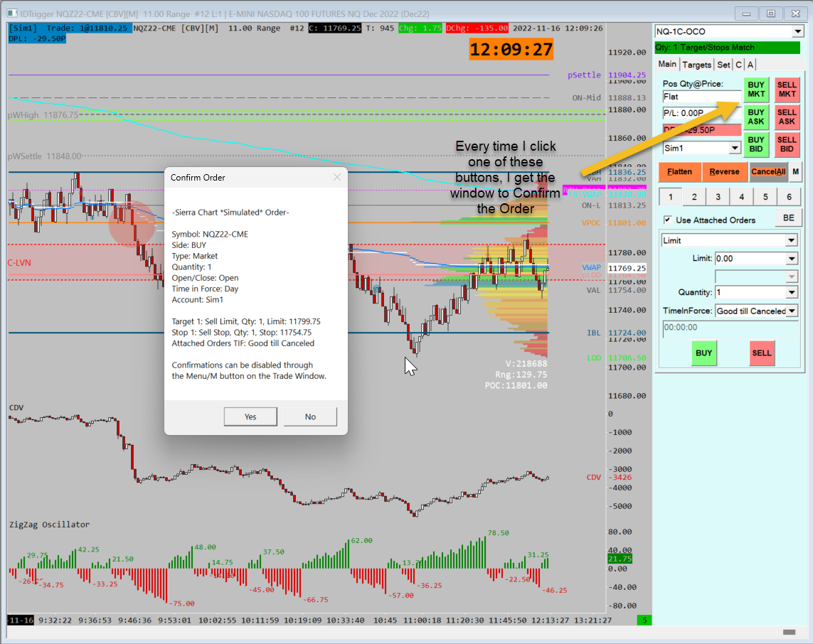This screenshot has height=644, width=813.
Task: Click the BE breakeven button
Action: click(x=789, y=218)
